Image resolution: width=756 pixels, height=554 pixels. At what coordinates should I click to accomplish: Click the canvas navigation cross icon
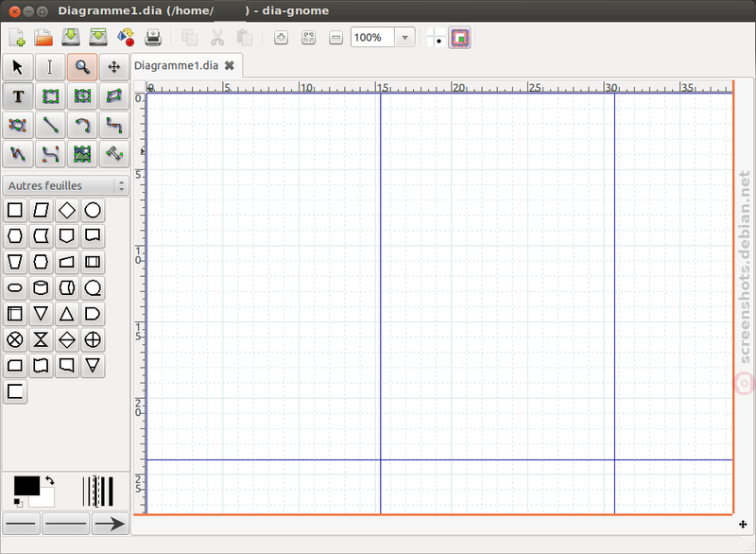pyautogui.click(x=743, y=524)
